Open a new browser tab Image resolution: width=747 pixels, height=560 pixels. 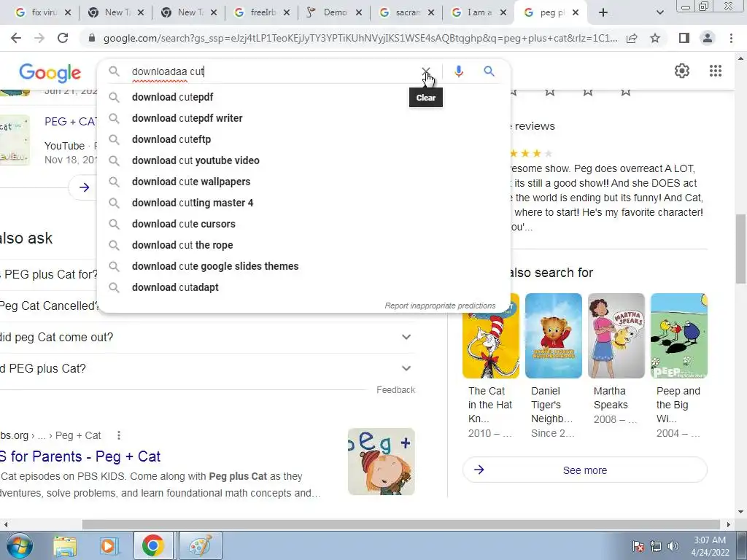(603, 13)
